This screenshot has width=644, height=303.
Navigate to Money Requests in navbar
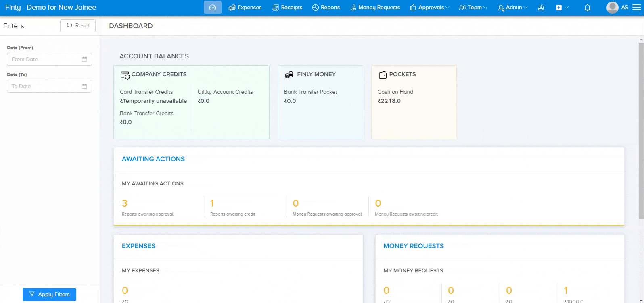(x=375, y=8)
